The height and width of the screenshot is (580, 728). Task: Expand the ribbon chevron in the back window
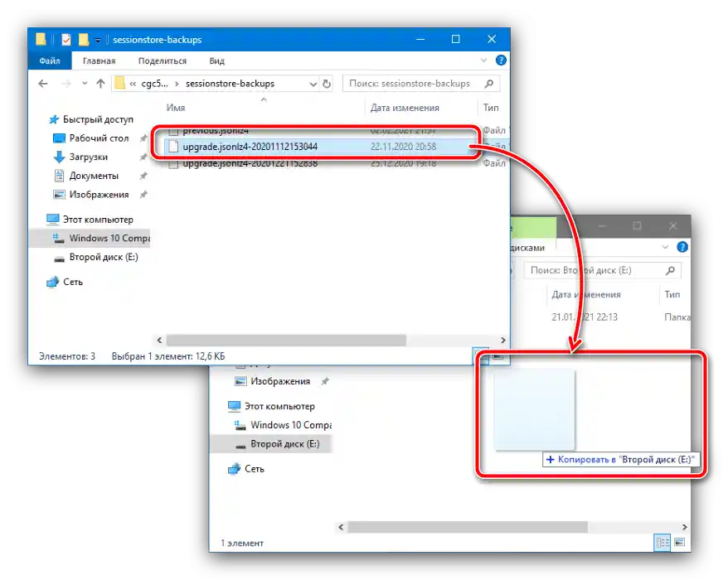[x=665, y=247]
